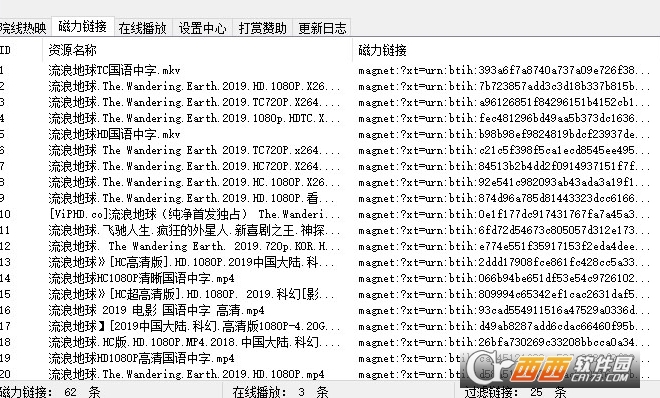The width and height of the screenshot is (660, 398).
Task: Select row 流浪地球 2019 电影 国语中字 高清.mp4
Action: (156, 310)
